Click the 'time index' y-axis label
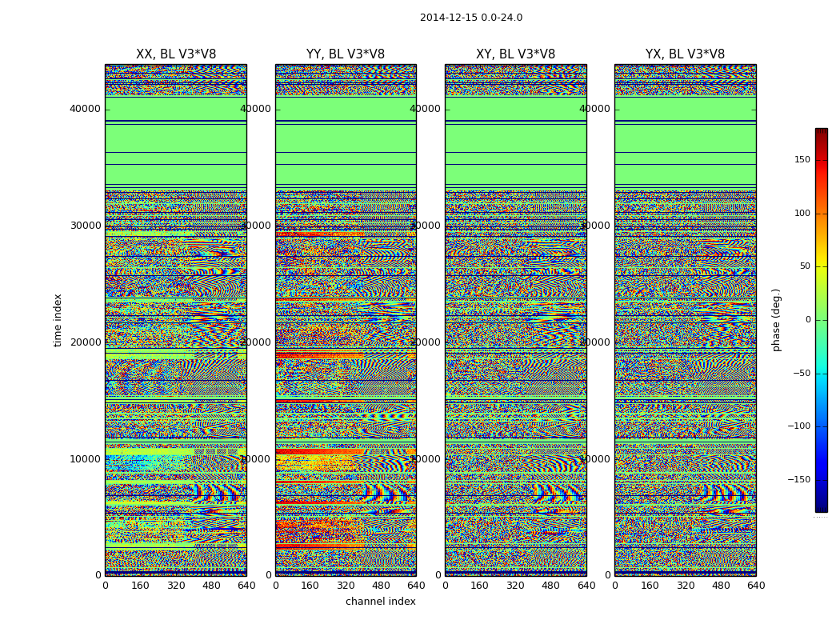Image resolution: width=840 pixels, height=640 pixels. (58, 320)
